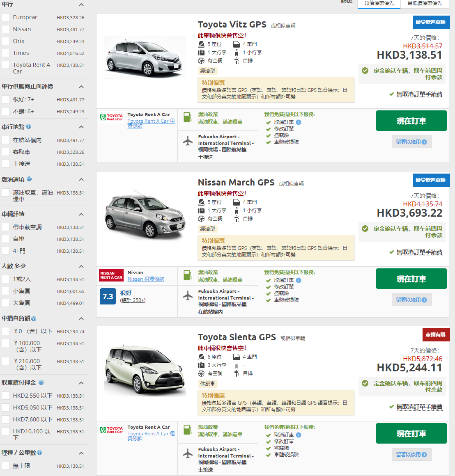
Task: Check the 小集團 group size filter
Action: (6, 291)
